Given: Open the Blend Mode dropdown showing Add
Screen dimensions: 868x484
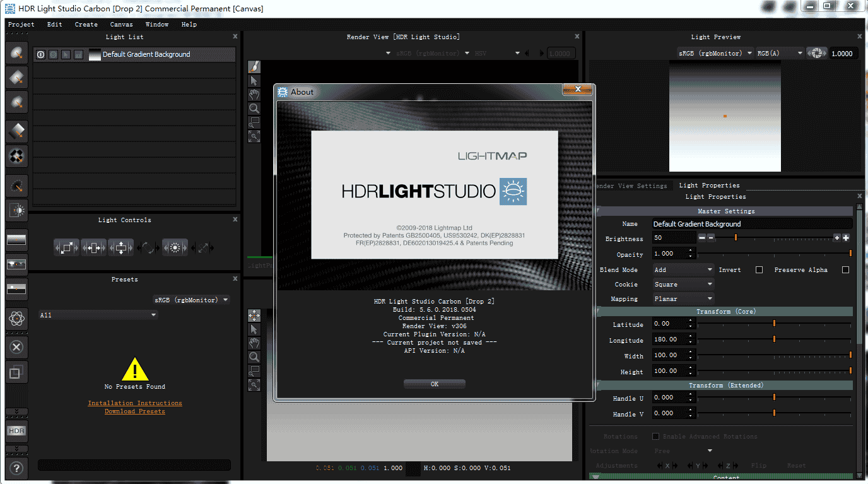Looking at the screenshot, I should [683, 269].
